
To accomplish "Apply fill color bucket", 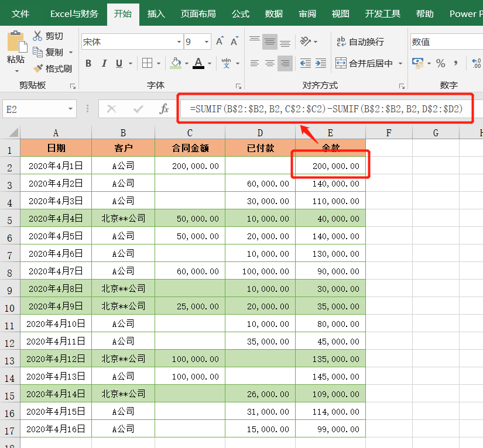I will [x=176, y=63].
